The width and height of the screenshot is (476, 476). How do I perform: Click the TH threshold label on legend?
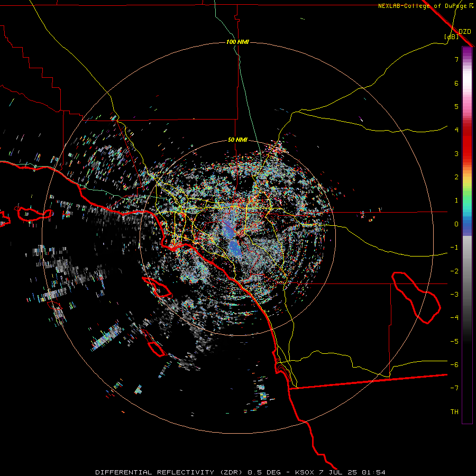[x=454, y=412]
